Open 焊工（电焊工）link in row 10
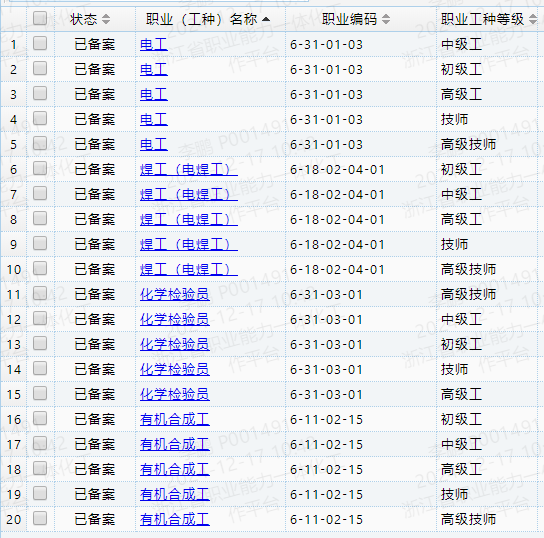This screenshot has height=538, width=544. 189,270
